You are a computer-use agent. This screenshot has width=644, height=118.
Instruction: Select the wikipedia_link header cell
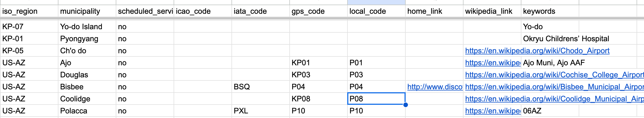(x=492, y=11)
